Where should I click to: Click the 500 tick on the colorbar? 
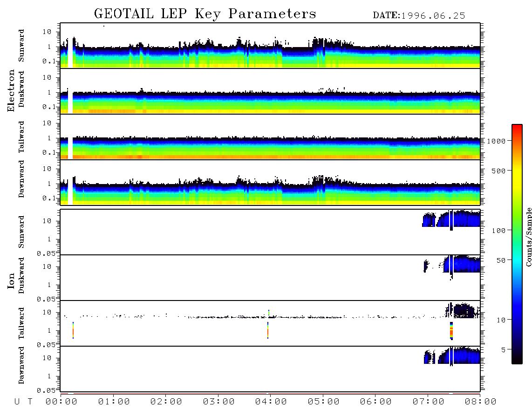(x=498, y=171)
